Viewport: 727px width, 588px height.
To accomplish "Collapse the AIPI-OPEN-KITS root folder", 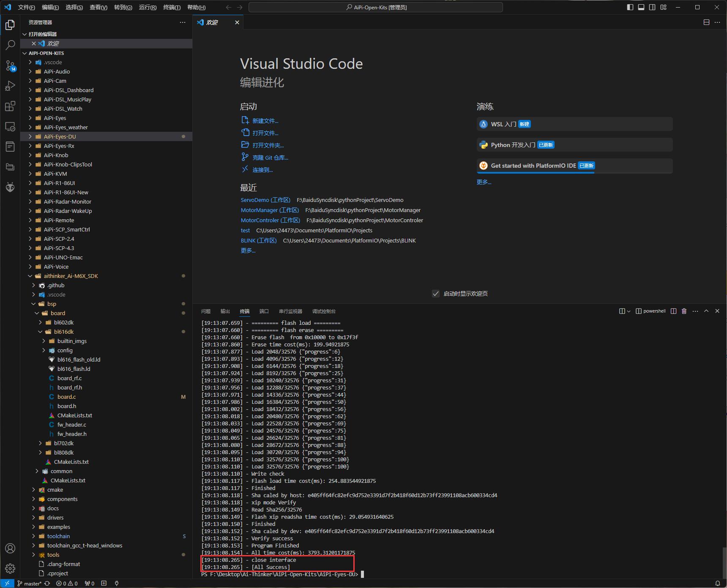I will (x=25, y=53).
